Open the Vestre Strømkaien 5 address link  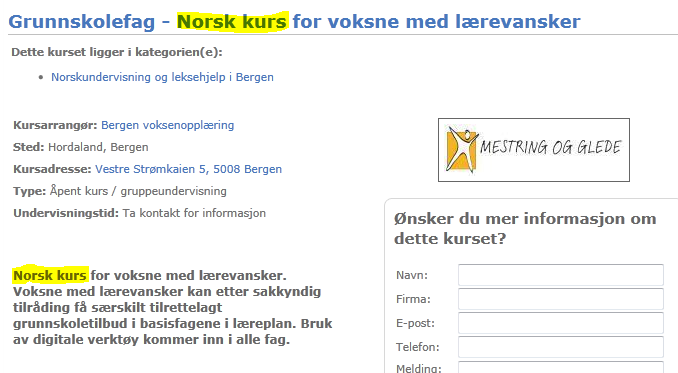(x=189, y=169)
